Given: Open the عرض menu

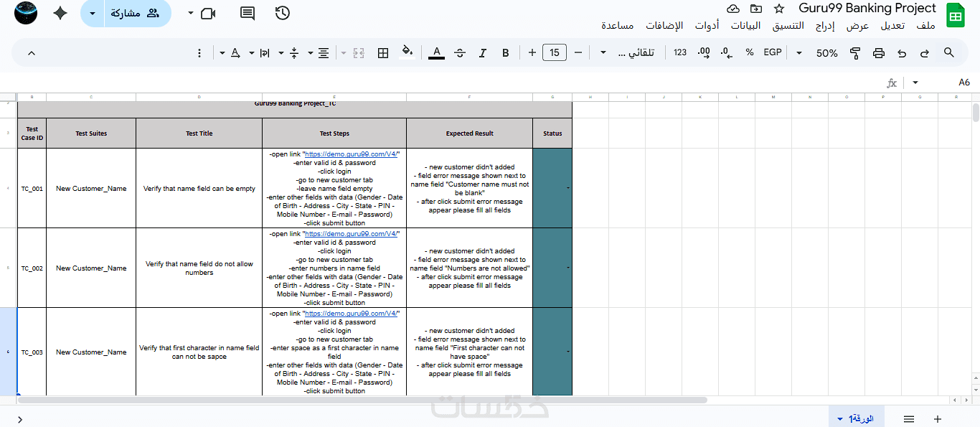Looking at the screenshot, I should (x=857, y=26).
